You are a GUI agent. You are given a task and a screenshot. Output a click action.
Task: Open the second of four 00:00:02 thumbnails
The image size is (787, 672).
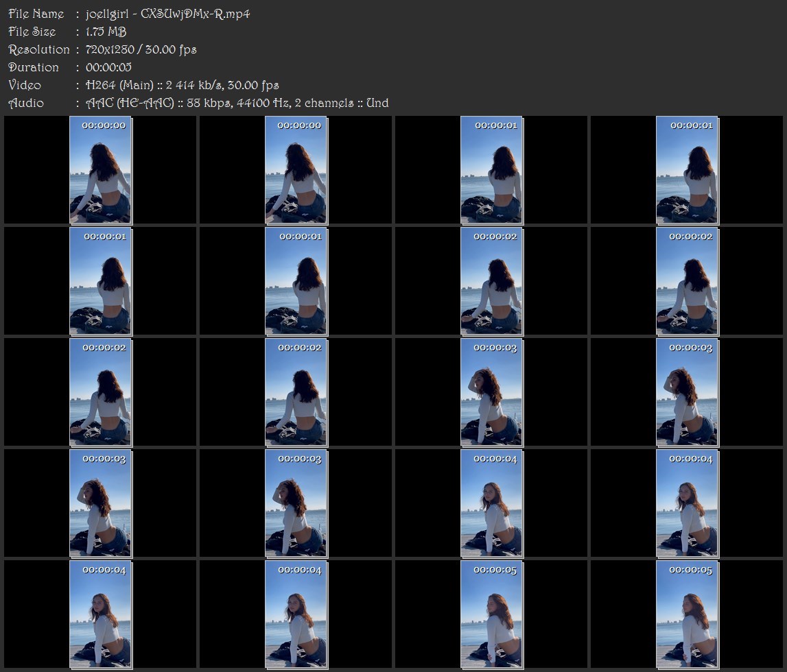tap(687, 281)
